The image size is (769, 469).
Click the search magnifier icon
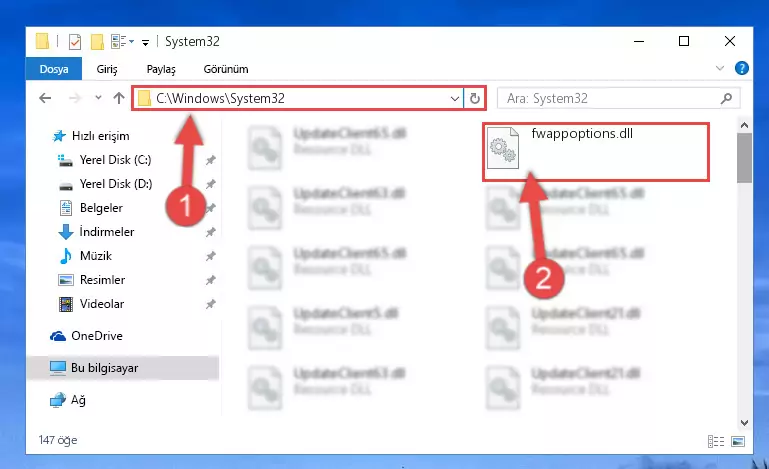[726, 99]
